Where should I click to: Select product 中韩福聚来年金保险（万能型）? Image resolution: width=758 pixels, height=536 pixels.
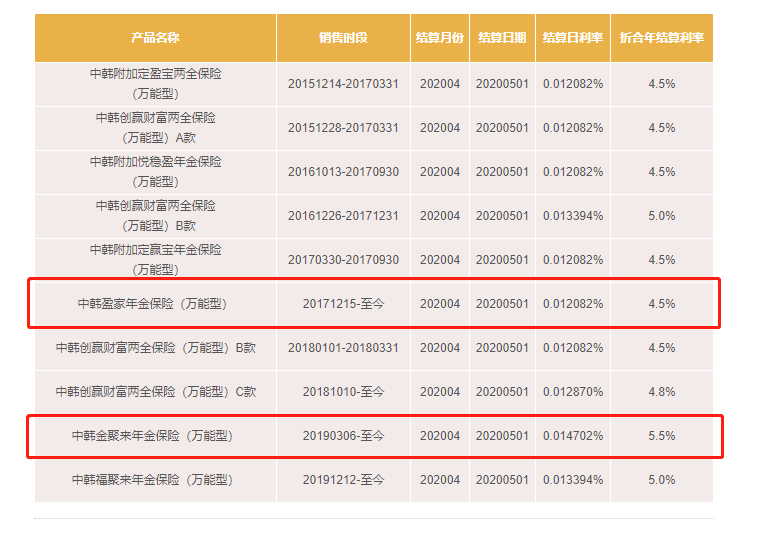pyautogui.click(x=155, y=479)
